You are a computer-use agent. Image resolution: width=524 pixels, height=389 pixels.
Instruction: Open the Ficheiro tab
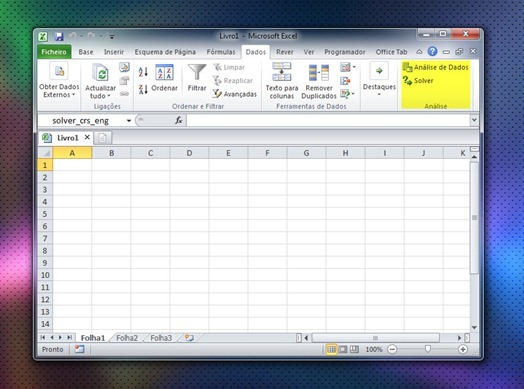[54, 52]
